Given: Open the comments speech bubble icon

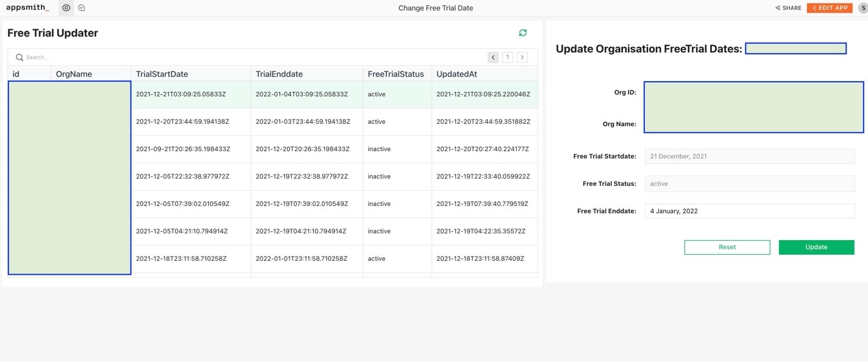Looking at the screenshot, I should [x=82, y=8].
